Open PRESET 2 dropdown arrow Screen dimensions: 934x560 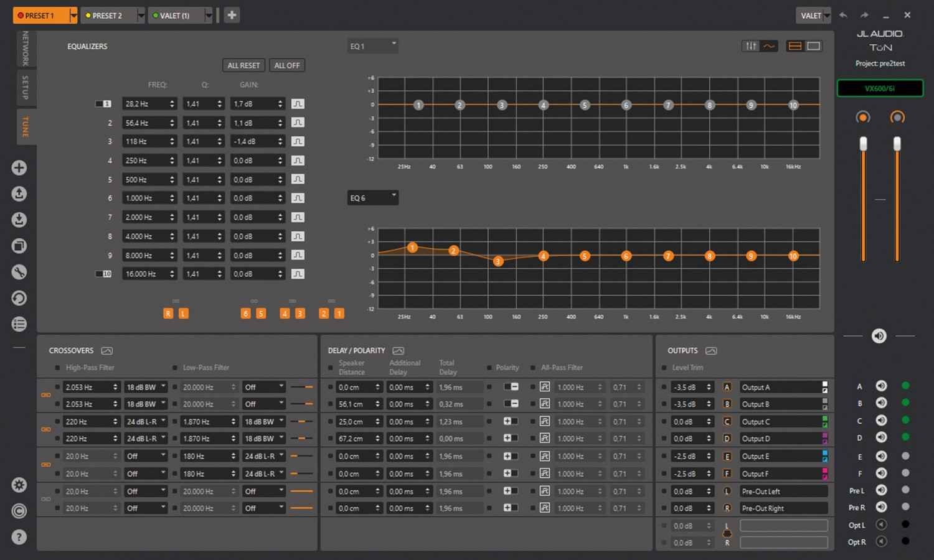[x=141, y=16]
